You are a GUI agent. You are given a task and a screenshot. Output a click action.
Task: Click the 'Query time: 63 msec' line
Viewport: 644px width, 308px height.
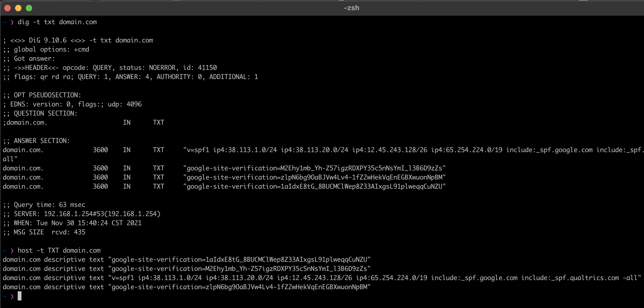(x=49, y=205)
